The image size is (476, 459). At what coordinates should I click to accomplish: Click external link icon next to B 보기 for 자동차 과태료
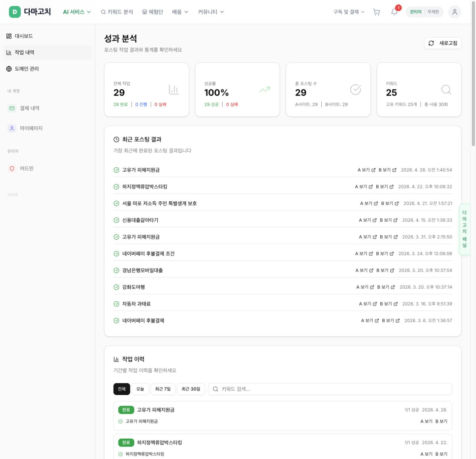[x=395, y=304]
